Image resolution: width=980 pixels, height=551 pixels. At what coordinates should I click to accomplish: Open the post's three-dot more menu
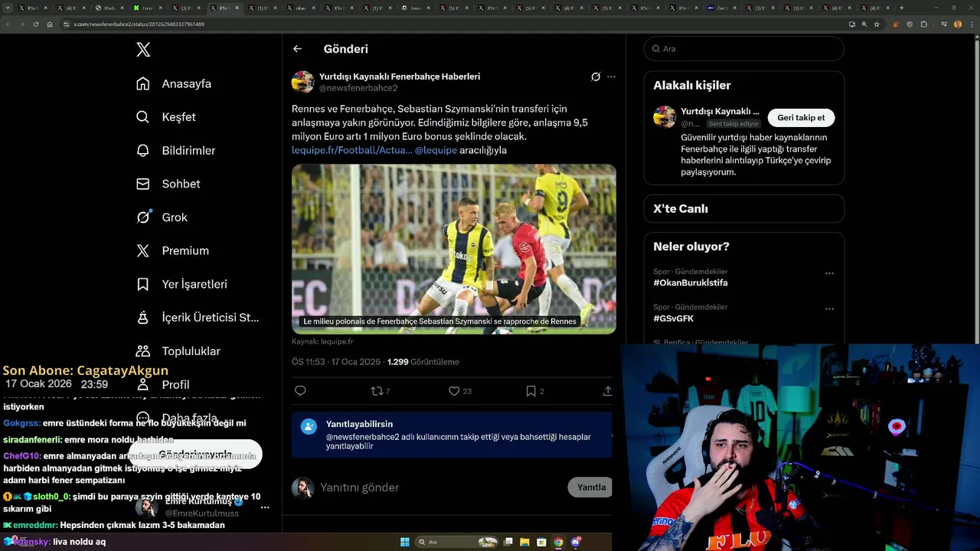(611, 77)
